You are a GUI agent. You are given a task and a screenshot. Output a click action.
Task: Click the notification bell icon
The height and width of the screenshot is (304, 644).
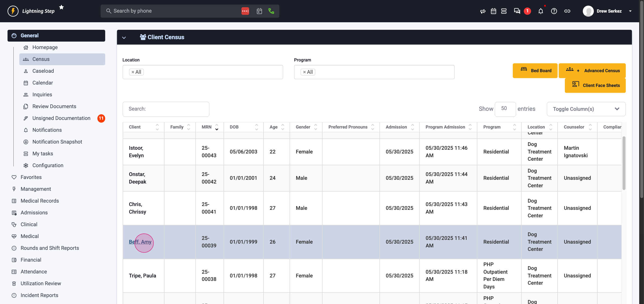tap(541, 11)
